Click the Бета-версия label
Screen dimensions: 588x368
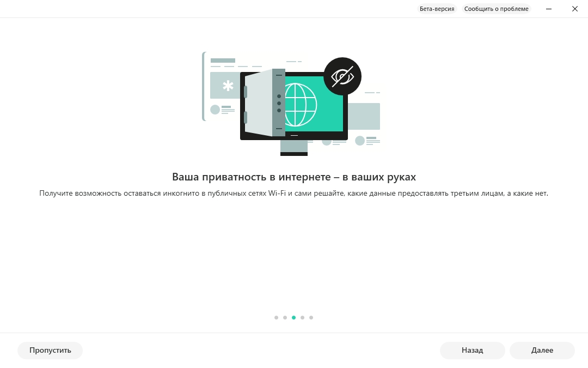437,9
